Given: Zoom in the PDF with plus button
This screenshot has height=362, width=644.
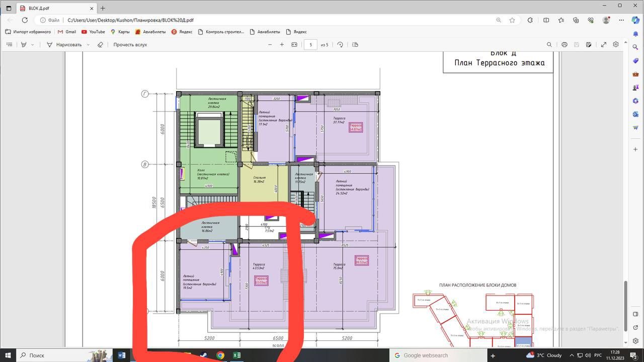Looking at the screenshot, I should [282, 45].
